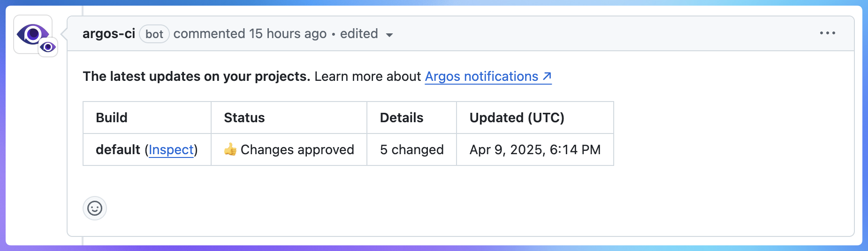Click the 5 changed details cell
Image resolution: width=868 pixels, height=251 pixels.
(x=411, y=149)
